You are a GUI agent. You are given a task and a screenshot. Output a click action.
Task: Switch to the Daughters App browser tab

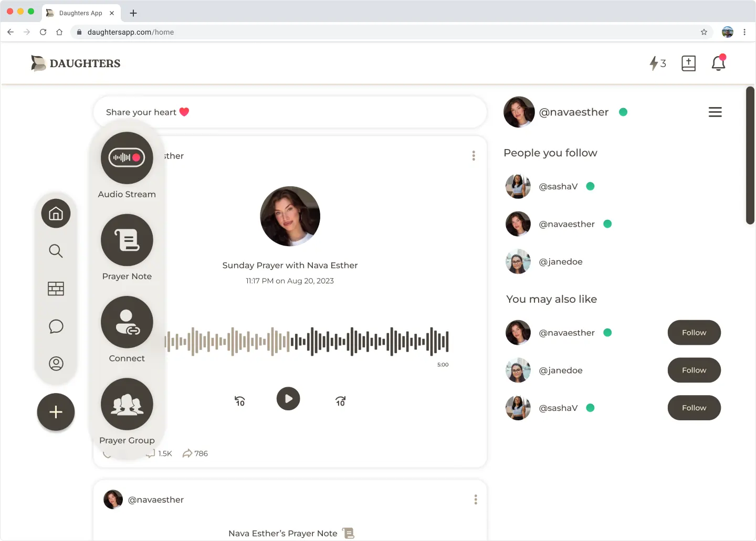tap(80, 13)
